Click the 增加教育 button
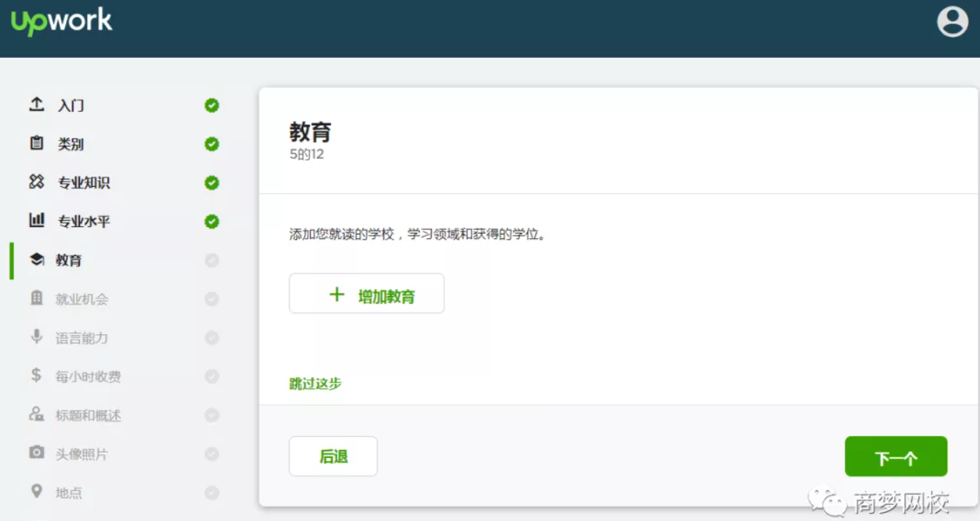This screenshot has width=980, height=521. 366,293
